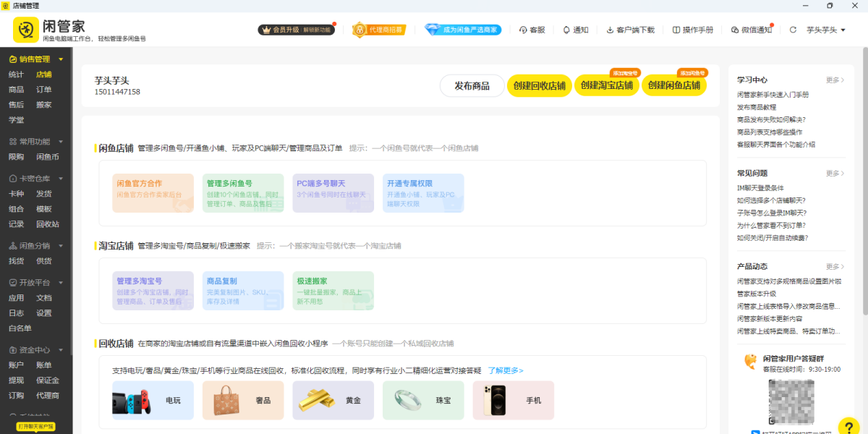Viewport: 868px width, 434px height.
Task: Open the yellow question-mark help bubble
Action: point(848,427)
